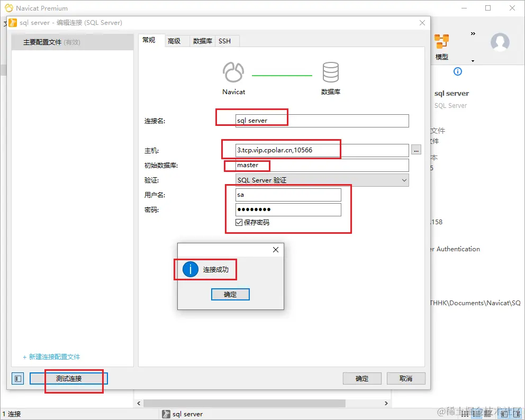Focus the 密码 password field
This screenshot has height=420, width=525.
coord(288,209)
